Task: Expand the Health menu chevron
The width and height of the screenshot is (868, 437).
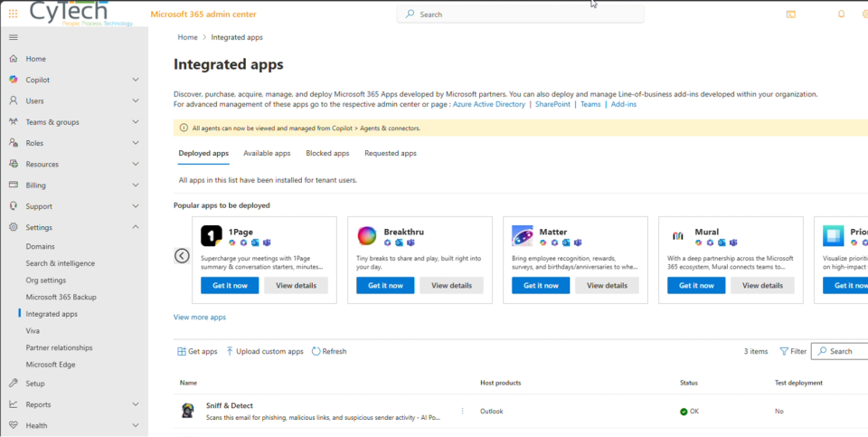Action: pos(136,425)
